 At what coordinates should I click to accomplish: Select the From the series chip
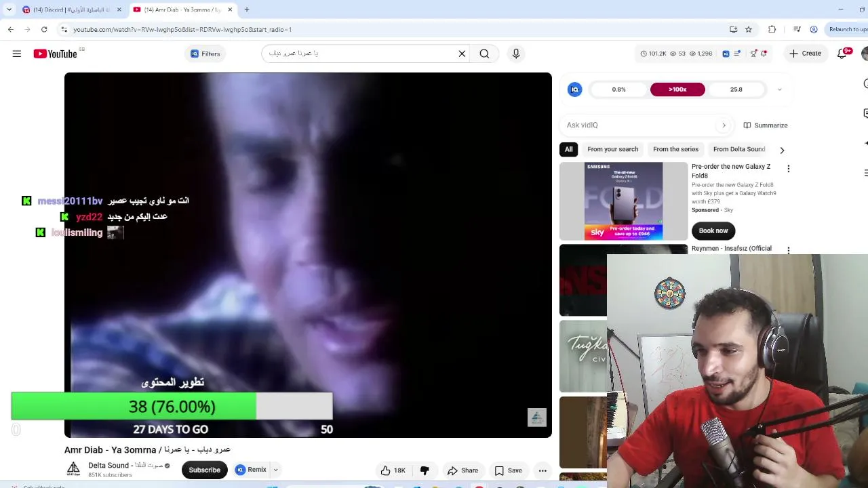(675, 149)
